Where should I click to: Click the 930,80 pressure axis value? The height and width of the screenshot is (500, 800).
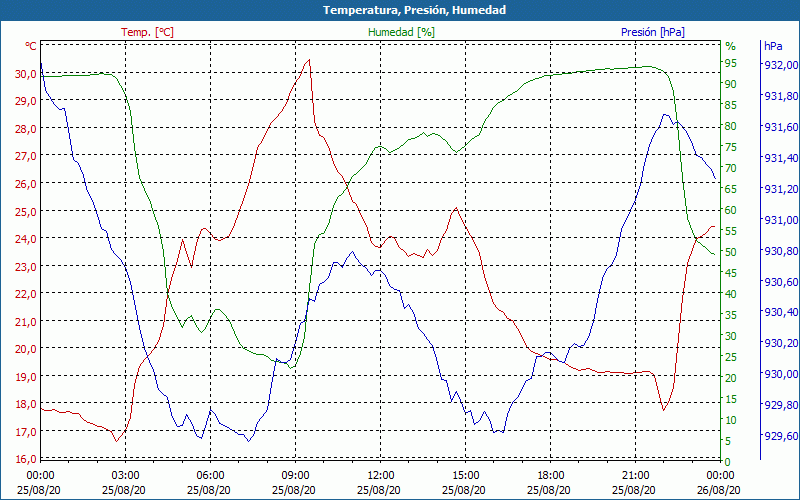[779, 251]
